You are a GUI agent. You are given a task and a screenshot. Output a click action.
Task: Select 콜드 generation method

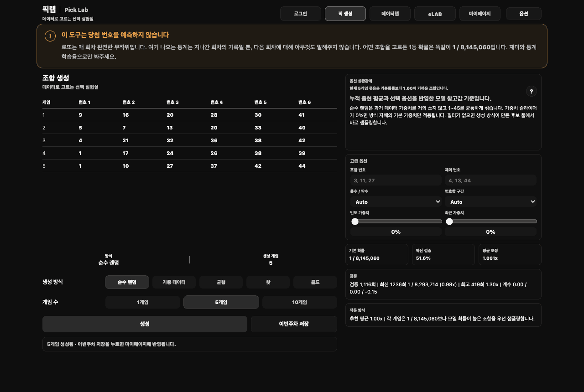pos(315,282)
